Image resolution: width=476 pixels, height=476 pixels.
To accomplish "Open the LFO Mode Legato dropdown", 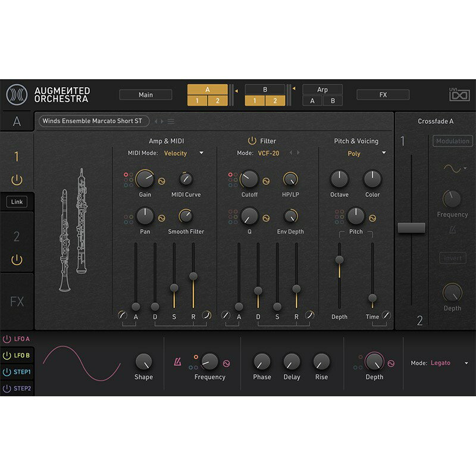I will click(466, 363).
